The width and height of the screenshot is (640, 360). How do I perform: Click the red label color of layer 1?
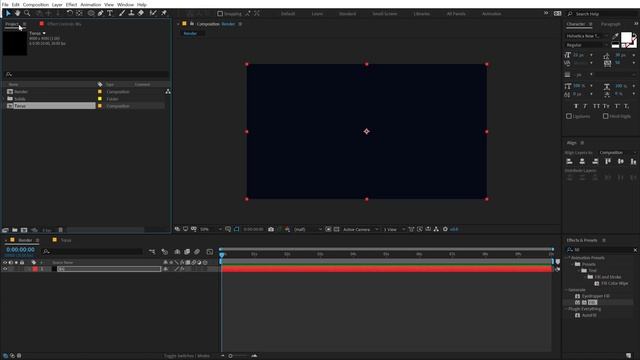click(x=35, y=269)
